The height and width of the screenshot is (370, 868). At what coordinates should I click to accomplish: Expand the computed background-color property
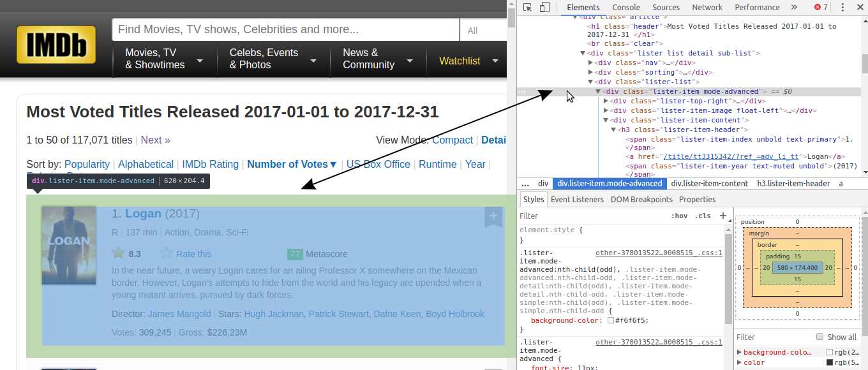[x=740, y=352]
